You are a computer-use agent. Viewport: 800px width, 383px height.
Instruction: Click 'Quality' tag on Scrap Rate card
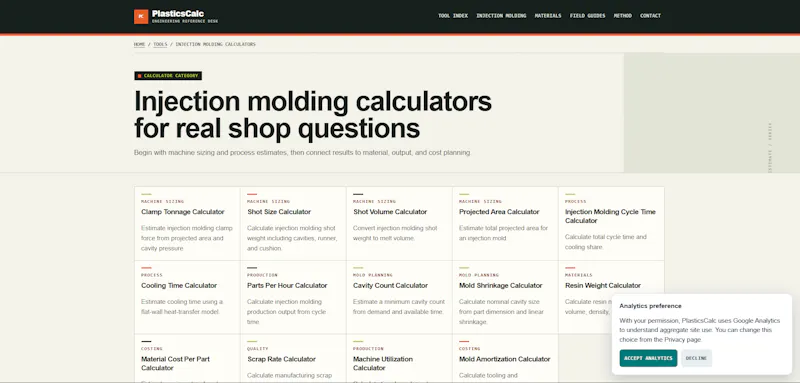(x=258, y=349)
